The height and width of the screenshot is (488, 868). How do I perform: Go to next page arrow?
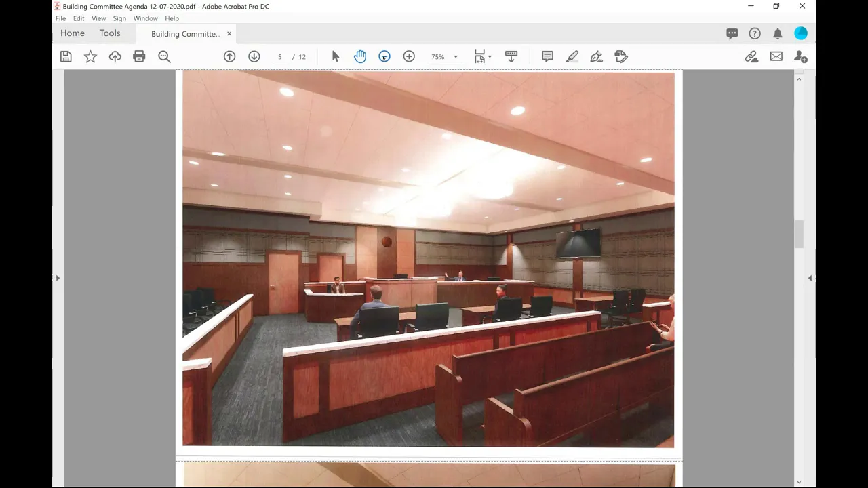click(x=254, y=57)
